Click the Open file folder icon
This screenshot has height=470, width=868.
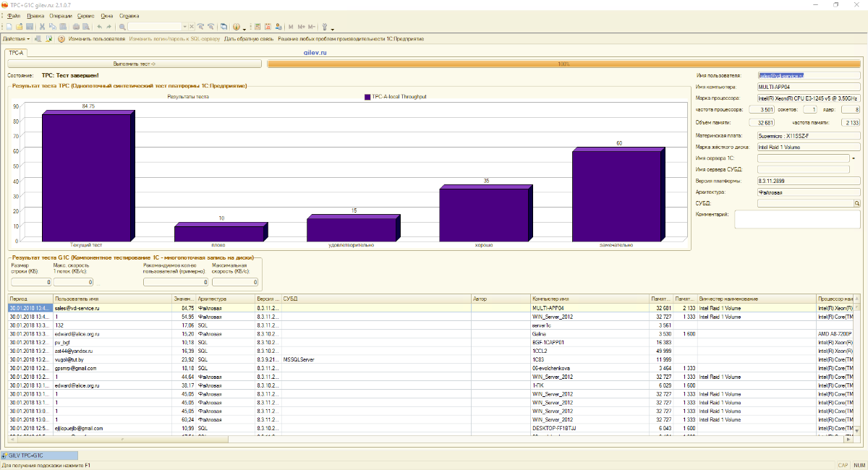tap(20, 27)
